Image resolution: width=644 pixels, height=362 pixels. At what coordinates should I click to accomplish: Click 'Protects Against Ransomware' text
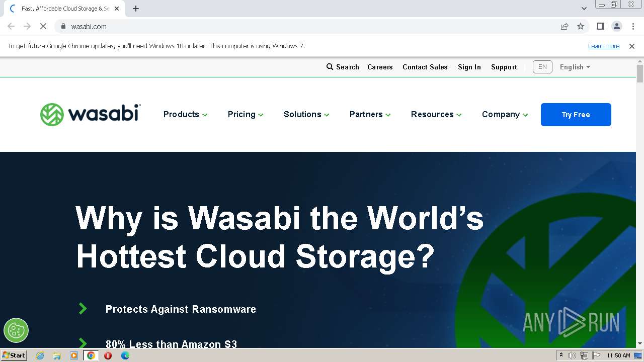point(181,309)
